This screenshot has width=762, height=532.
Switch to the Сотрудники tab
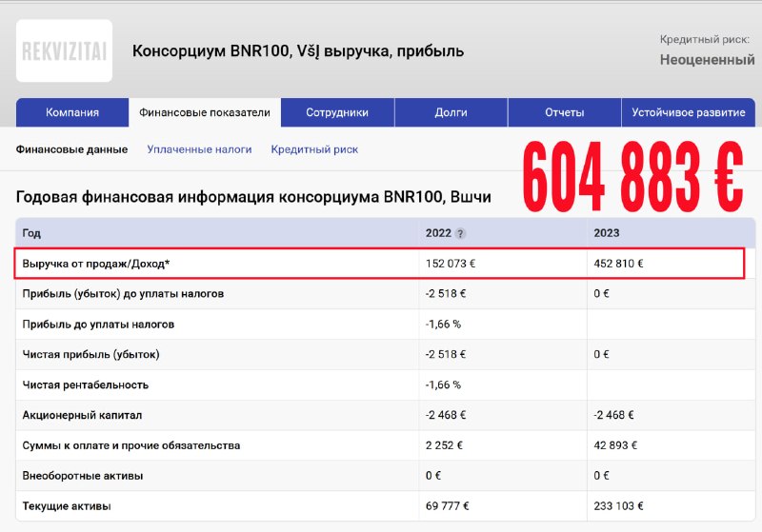[337, 112]
